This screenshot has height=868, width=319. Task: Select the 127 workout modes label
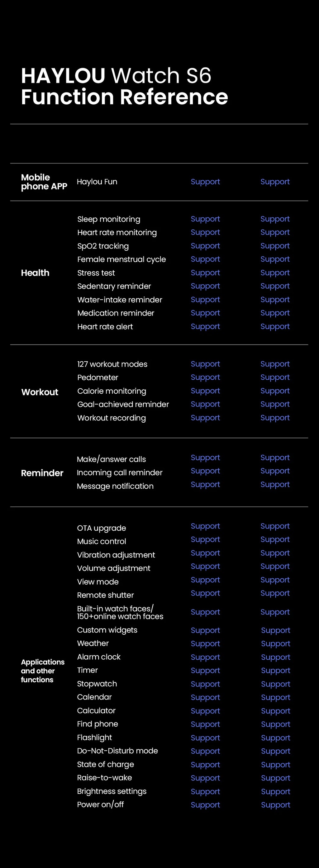112,364
